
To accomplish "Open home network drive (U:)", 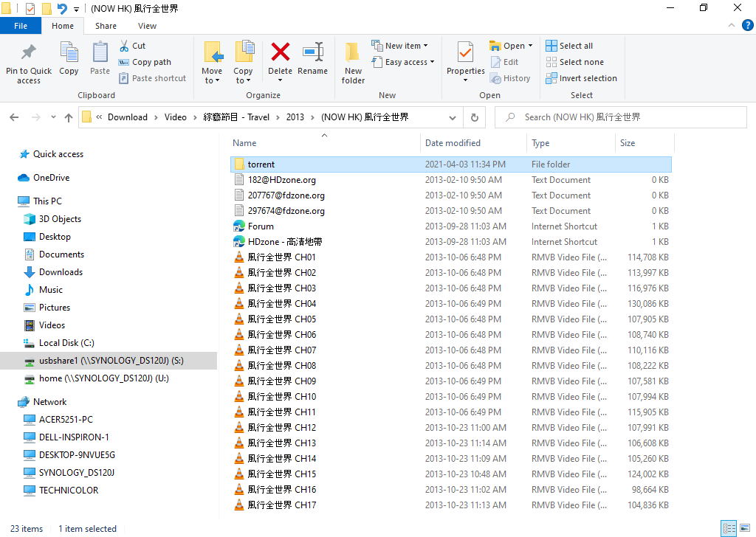I will click(103, 378).
